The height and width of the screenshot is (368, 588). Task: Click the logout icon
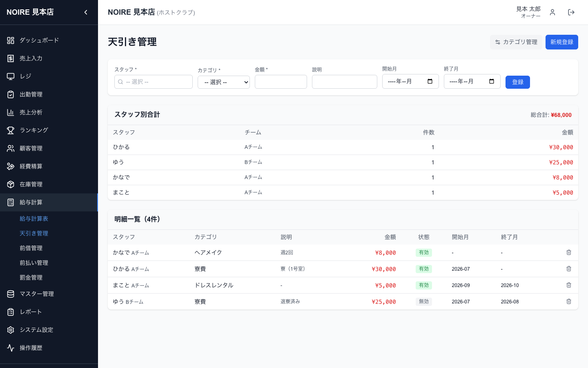click(571, 12)
